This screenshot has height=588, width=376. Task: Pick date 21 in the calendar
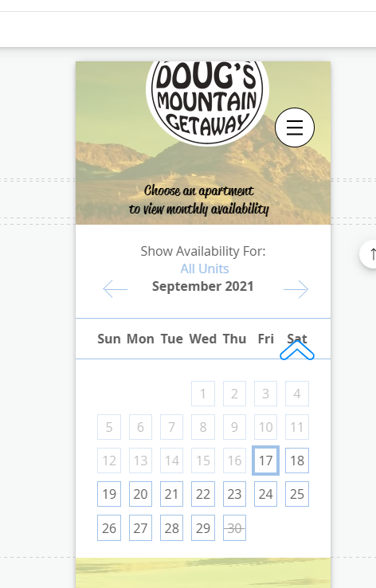(x=171, y=494)
